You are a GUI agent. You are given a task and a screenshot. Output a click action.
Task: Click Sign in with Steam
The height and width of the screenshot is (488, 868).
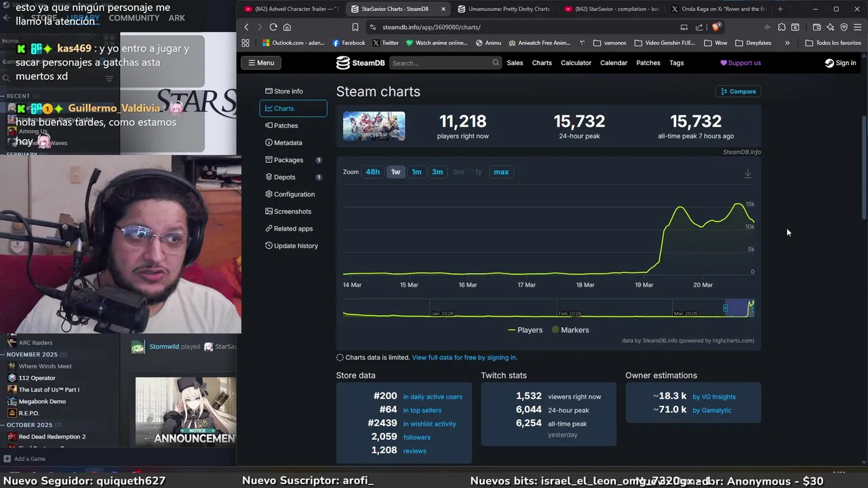click(840, 63)
